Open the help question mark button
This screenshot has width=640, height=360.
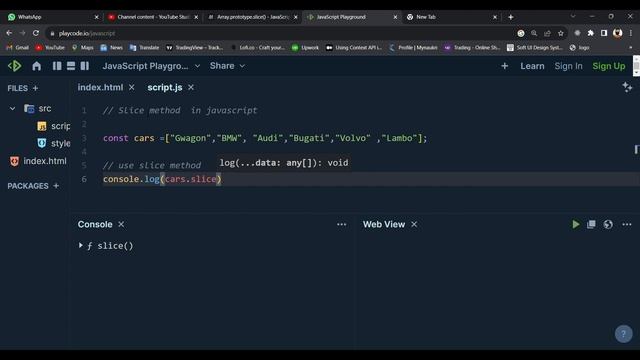pos(623,334)
